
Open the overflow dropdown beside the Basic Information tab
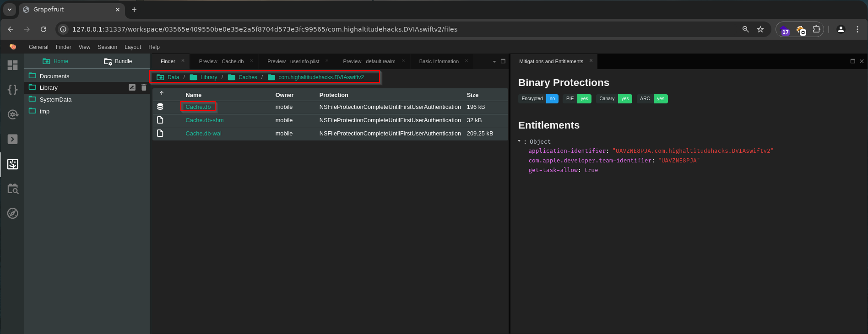(x=494, y=61)
